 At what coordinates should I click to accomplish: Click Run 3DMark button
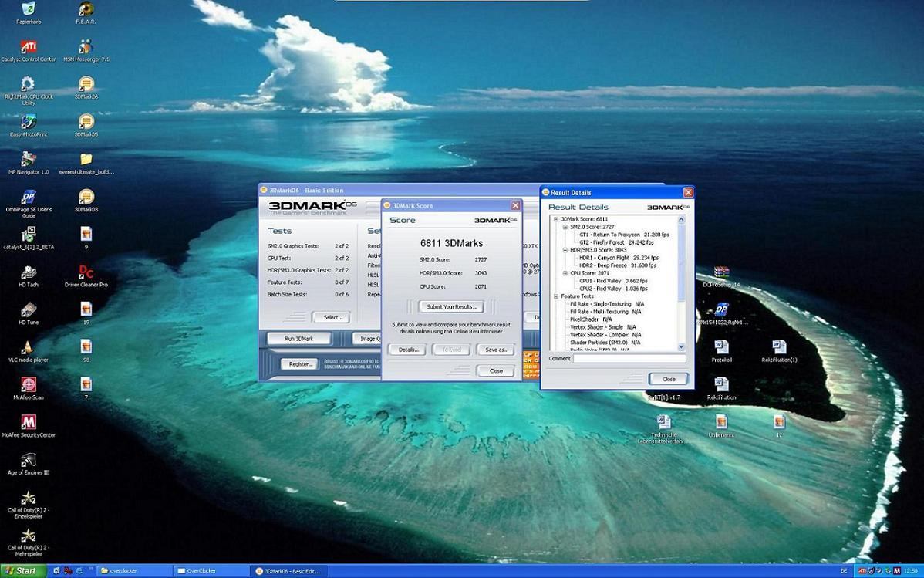[298, 339]
